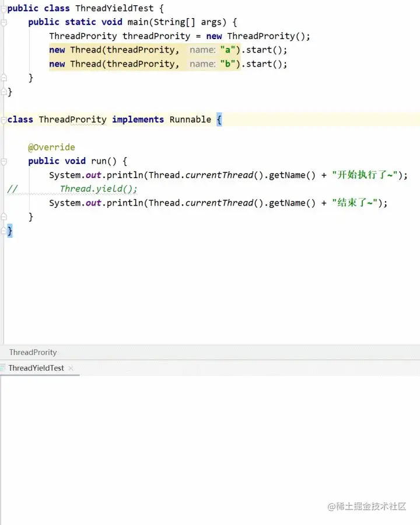The image size is (420, 525).
Task: Click fold end marker of ThreadYieldTest class
Action: (x=3, y=92)
